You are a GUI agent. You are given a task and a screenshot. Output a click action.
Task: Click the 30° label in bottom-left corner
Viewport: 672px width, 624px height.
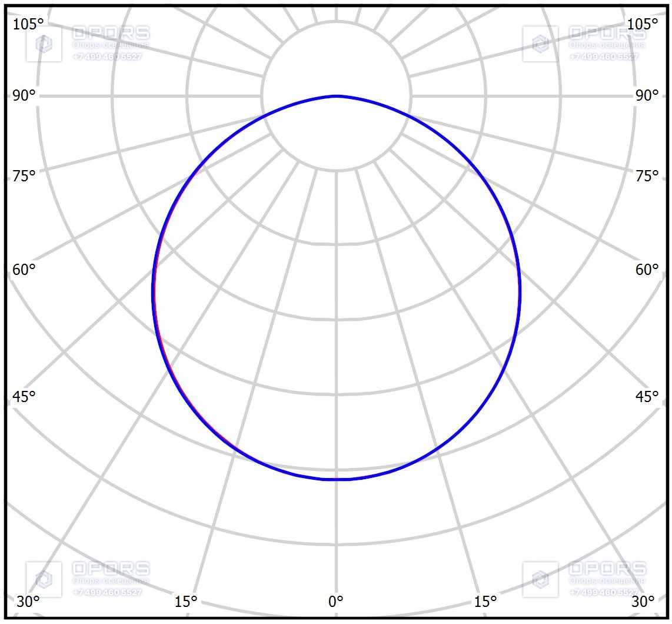28,602
